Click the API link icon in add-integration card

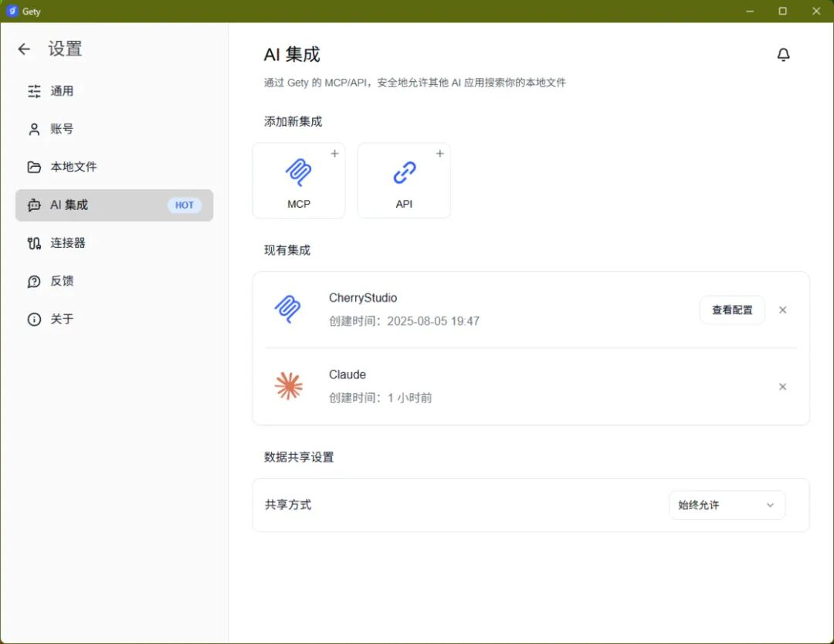coord(404,173)
